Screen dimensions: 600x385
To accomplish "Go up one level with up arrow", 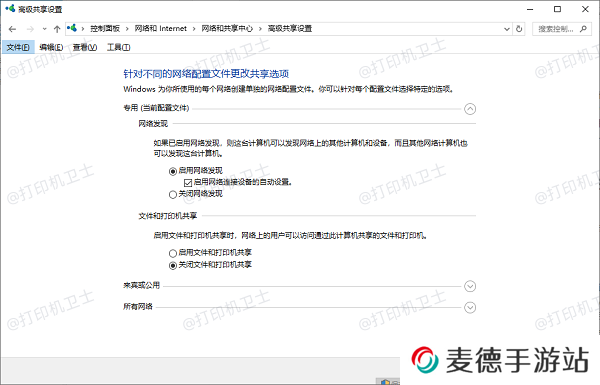I will (x=57, y=29).
